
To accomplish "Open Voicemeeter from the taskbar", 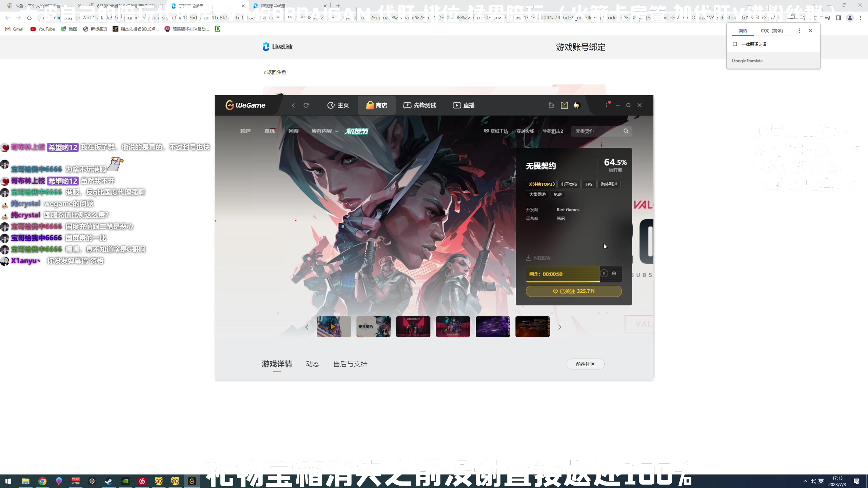I will point(76,481).
